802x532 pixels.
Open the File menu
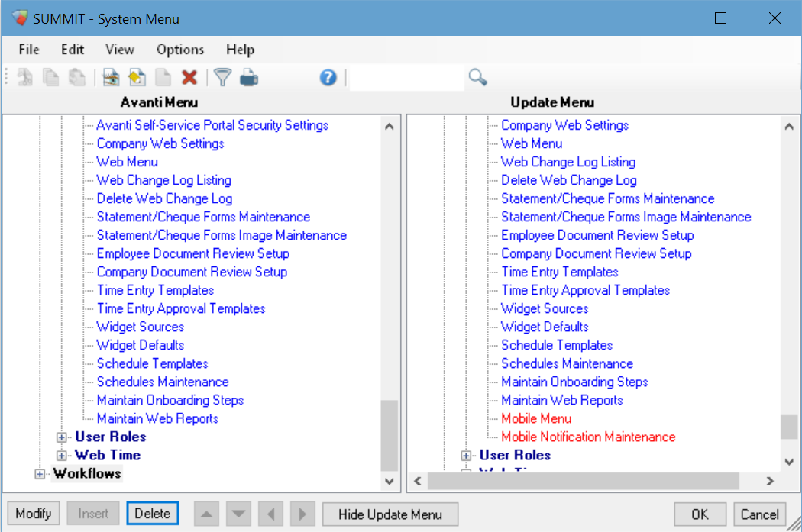[x=29, y=50]
